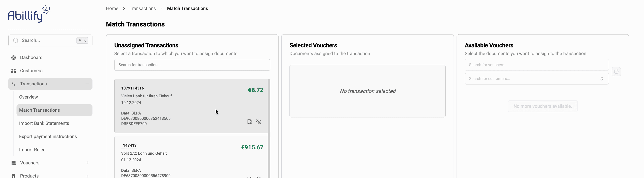Go to Export payment instructions
The height and width of the screenshot is (178, 644).
(48, 137)
